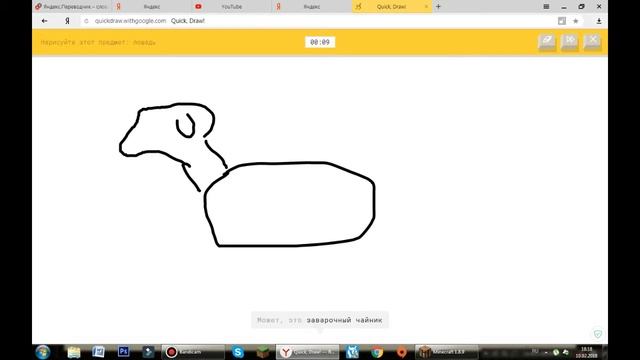Image resolution: width=640 pixels, height=360 pixels.
Task: Click the Minecraft grass block taskbar icon
Action: [x=262, y=352]
